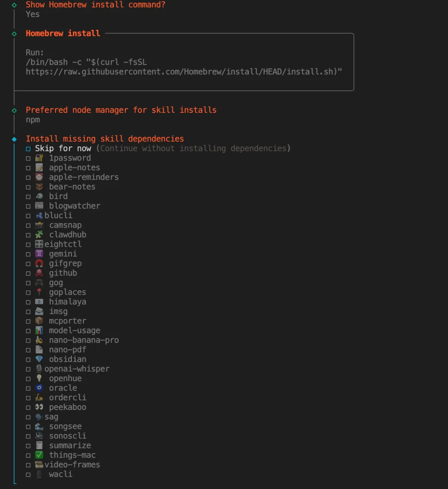
Task: Click the diamond marker beside Preferred node manager
Action: tap(15, 110)
